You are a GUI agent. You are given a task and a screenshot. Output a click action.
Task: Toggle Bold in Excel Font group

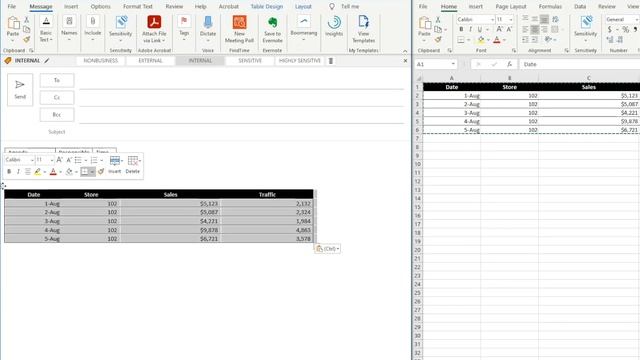tap(461, 29)
